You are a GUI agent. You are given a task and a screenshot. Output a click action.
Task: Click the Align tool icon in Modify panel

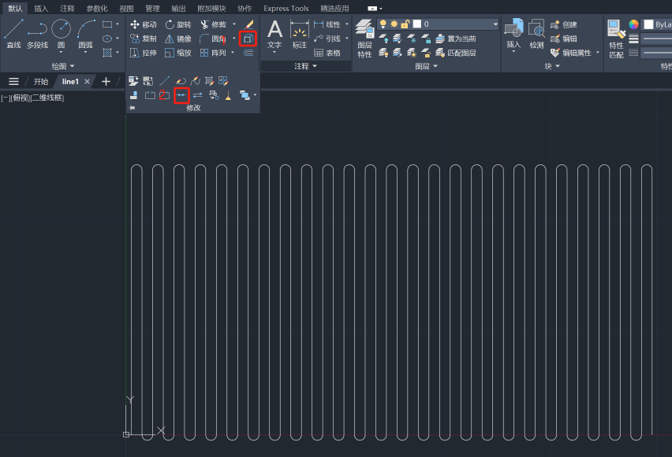pyautogui.click(x=134, y=95)
